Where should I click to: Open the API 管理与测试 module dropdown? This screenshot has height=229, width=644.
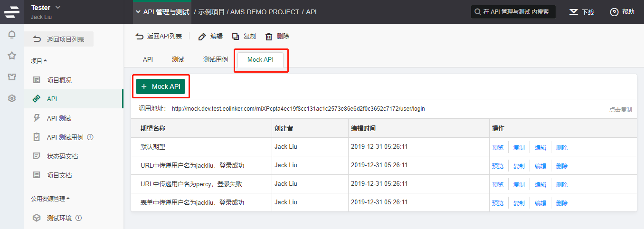click(162, 12)
